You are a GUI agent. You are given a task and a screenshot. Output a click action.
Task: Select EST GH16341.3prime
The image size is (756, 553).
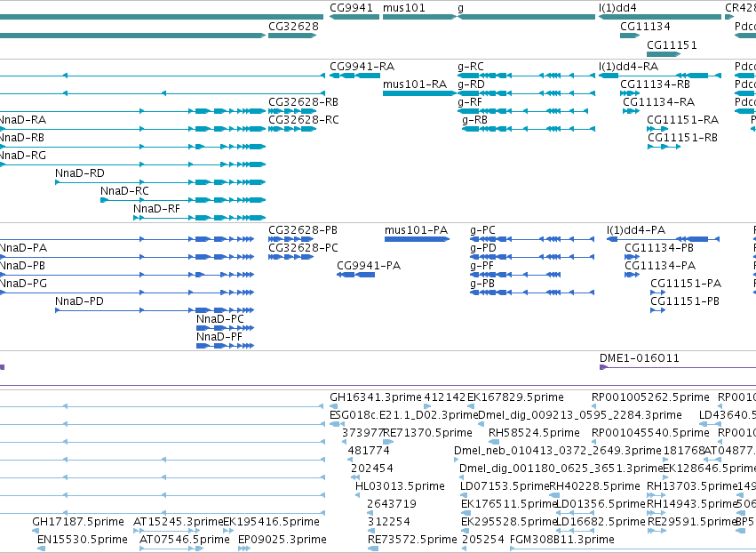pyautogui.click(x=334, y=406)
